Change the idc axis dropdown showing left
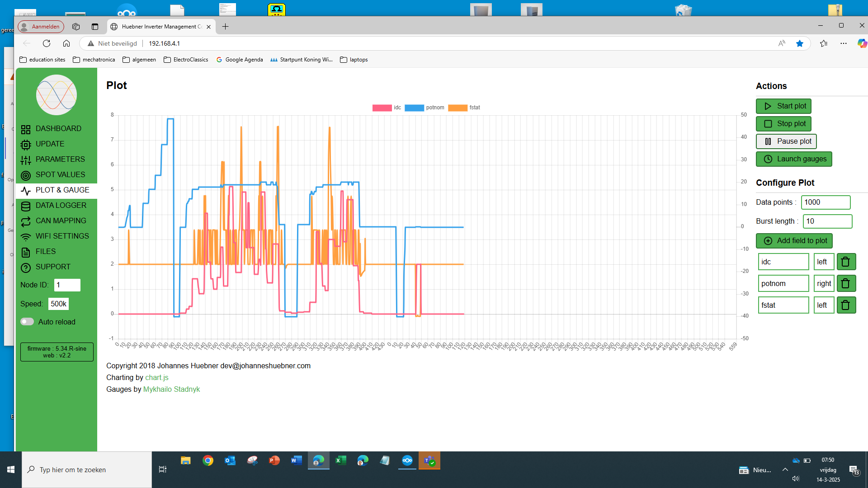This screenshot has width=868, height=488. (824, 262)
